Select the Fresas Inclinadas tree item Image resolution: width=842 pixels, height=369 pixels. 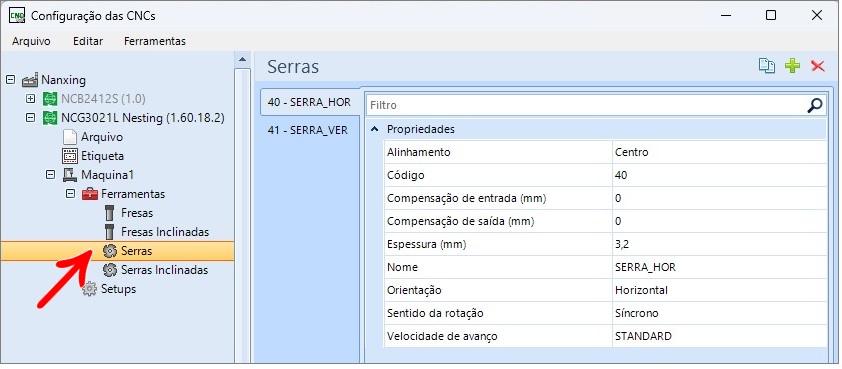[x=165, y=232]
